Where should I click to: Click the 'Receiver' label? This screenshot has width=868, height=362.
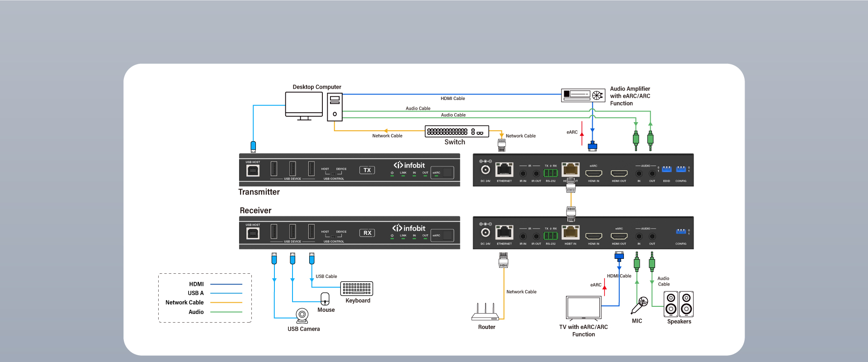tap(255, 210)
